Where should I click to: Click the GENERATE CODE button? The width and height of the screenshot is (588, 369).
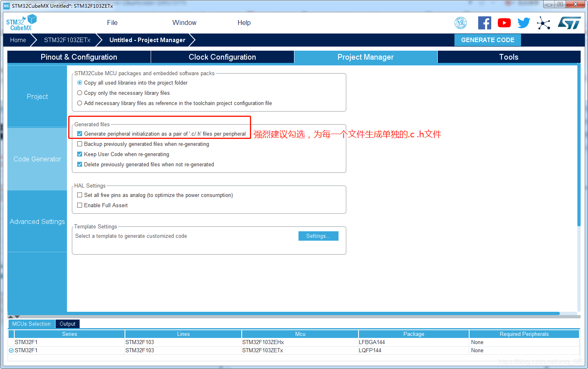pos(488,40)
